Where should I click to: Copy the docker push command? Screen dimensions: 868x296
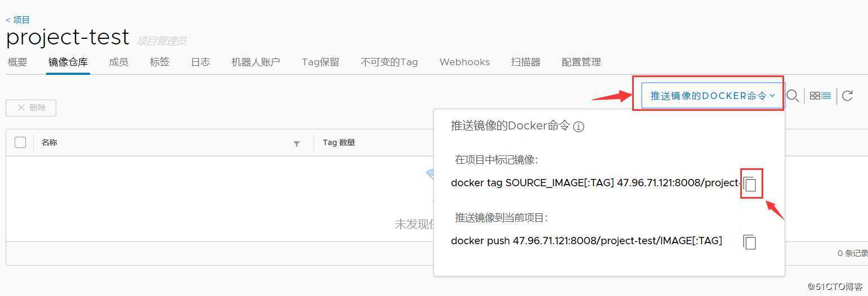pyautogui.click(x=750, y=242)
